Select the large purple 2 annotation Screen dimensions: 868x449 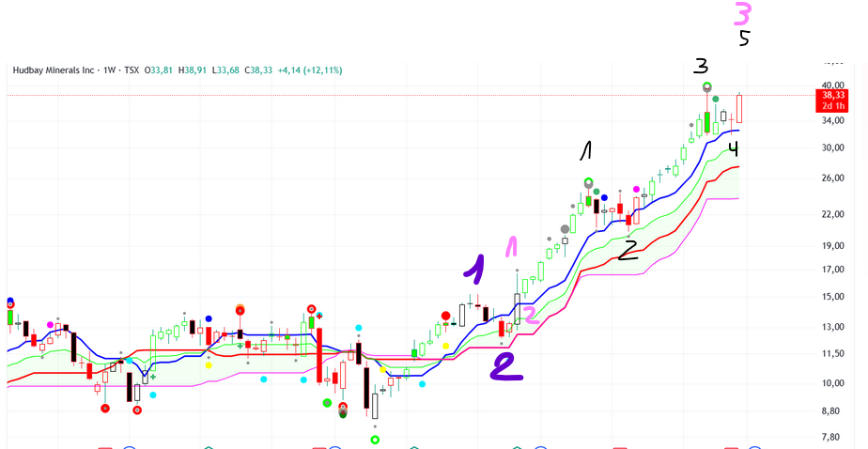[x=505, y=366]
